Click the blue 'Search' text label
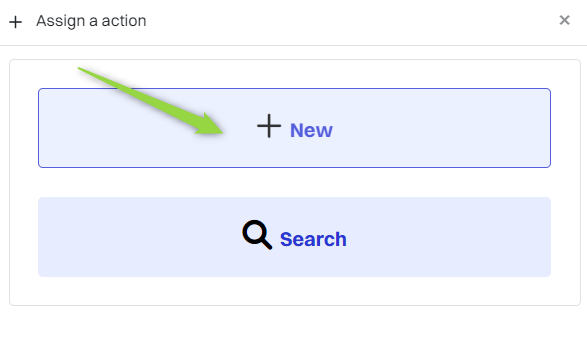Screen dimensions: 587x364 coord(313,239)
